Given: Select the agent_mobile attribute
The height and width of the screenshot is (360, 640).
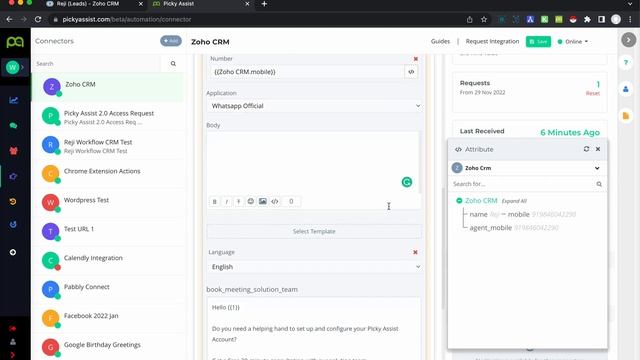Looking at the screenshot, I should tap(490, 228).
